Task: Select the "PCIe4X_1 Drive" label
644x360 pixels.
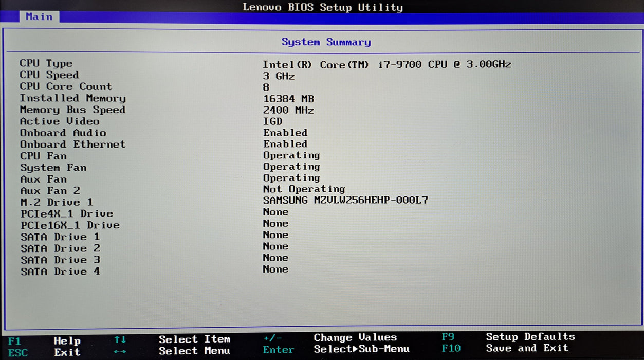Action: (67, 213)
